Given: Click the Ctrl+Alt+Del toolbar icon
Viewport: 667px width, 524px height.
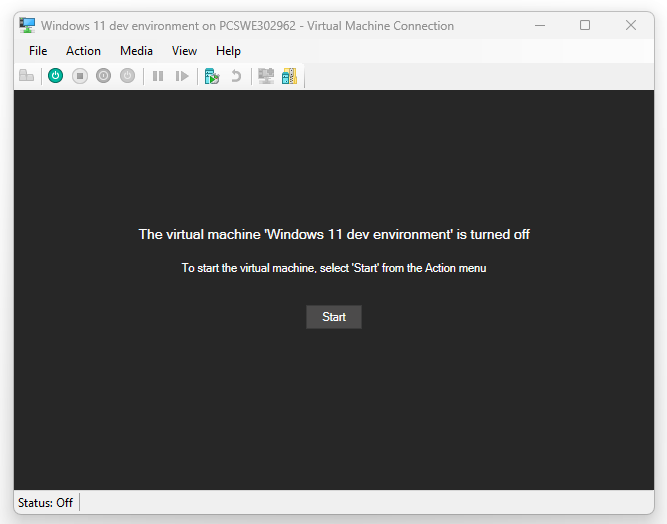Looking at the screenshot, I should click(26, 76).
